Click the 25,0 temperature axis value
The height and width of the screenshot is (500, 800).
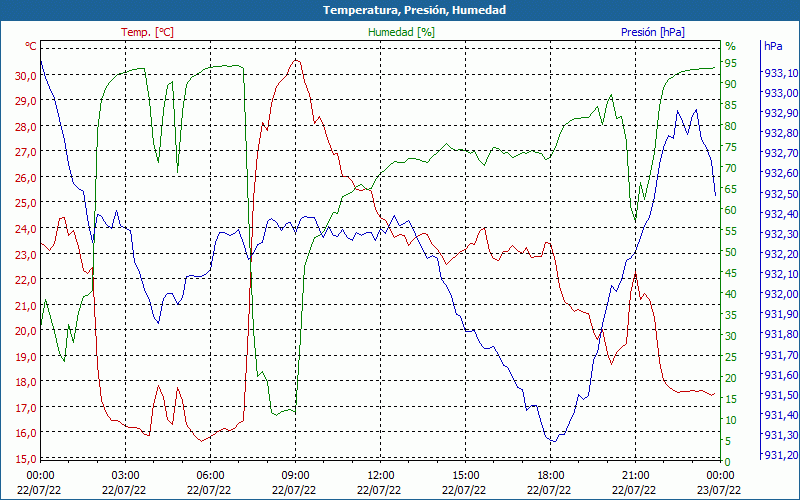(x=26, y=203)
